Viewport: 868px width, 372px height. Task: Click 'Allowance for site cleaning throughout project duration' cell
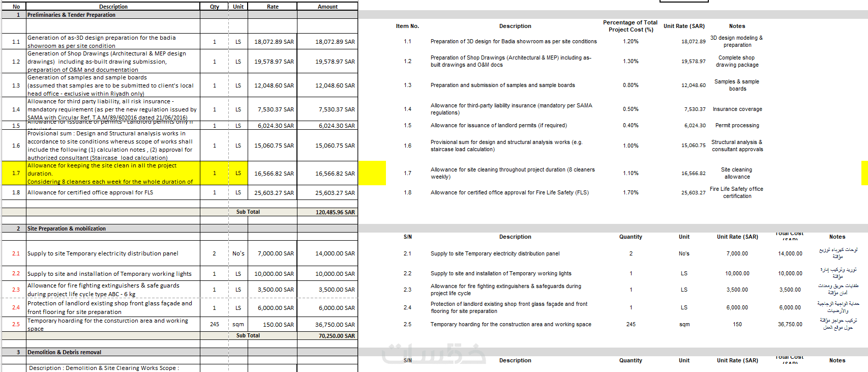click(513, 173)
